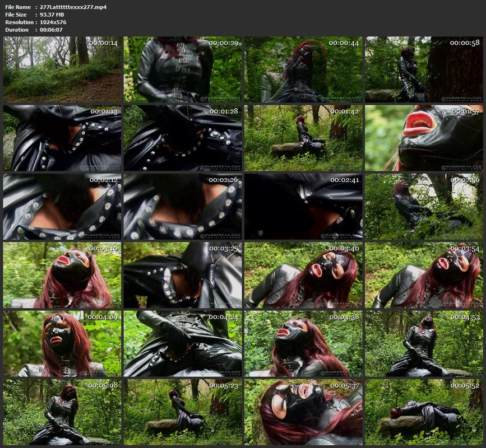Open the frame at 00:01:28
The image size is (486, 448).
183,138
